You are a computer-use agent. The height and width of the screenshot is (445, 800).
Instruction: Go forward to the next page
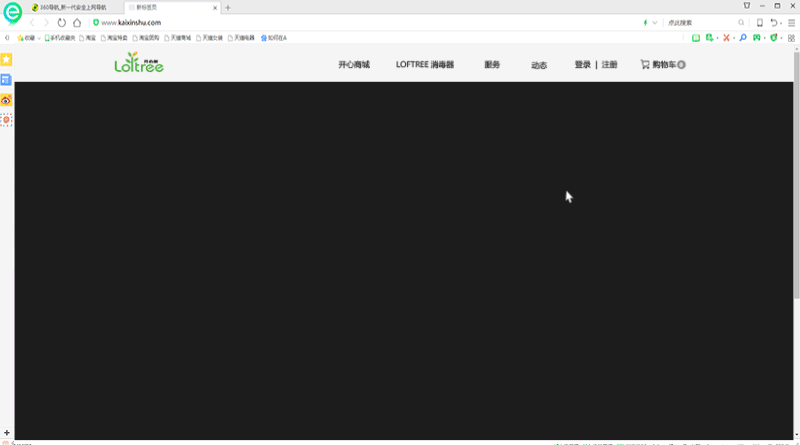pyautogui.click(x=46, y=22)
